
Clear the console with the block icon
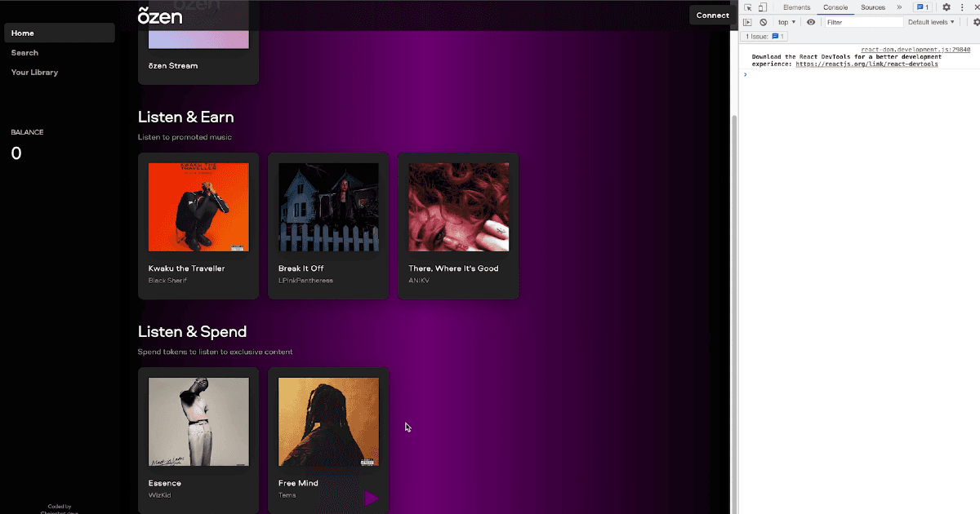tap(763, 22)
